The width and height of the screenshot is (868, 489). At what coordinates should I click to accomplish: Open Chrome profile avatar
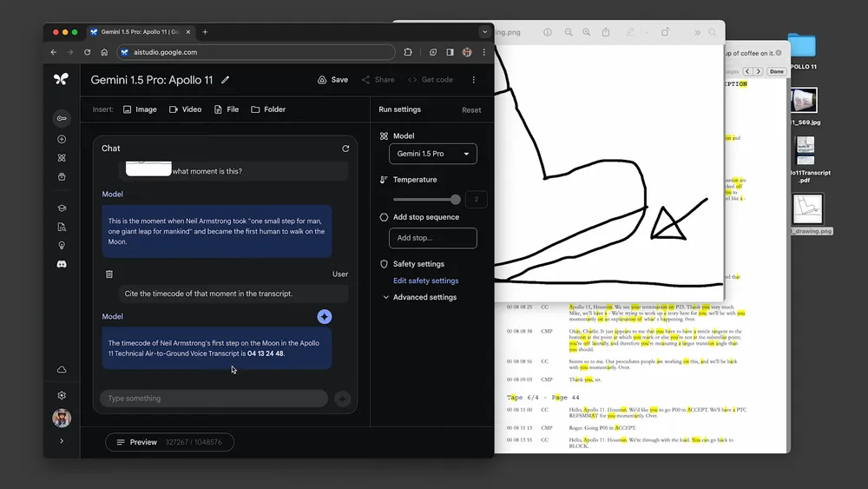point(467,52)
